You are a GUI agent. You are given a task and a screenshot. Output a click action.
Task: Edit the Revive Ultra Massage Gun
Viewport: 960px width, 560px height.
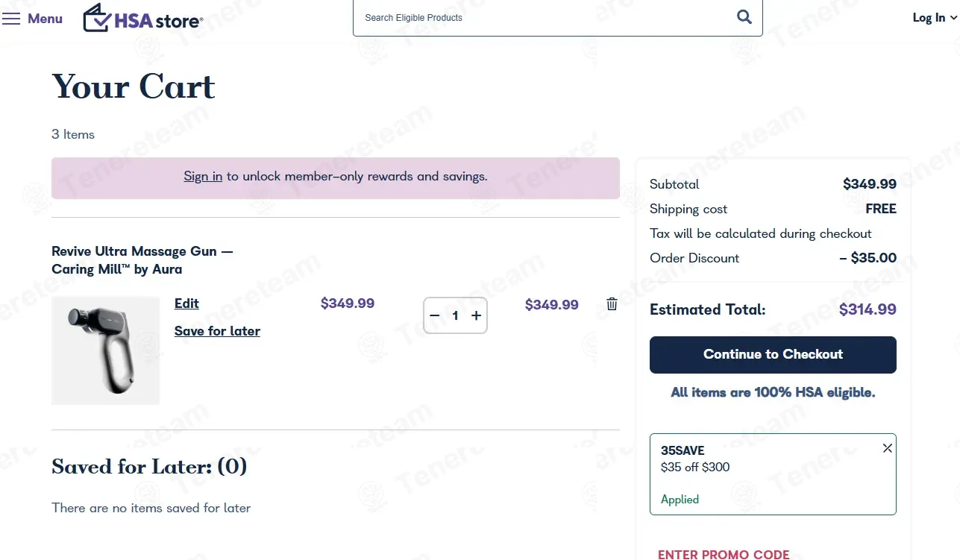pyautogui.click(x=186, y=303)
